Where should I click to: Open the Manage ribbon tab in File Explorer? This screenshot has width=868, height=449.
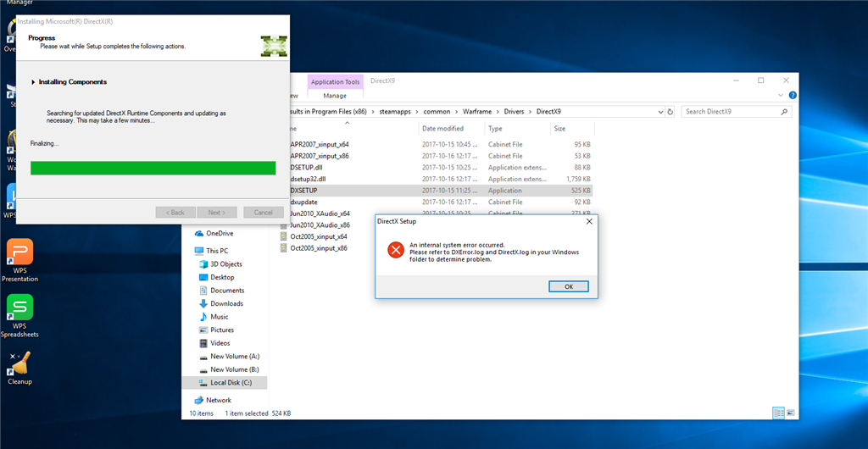(335, 96)
